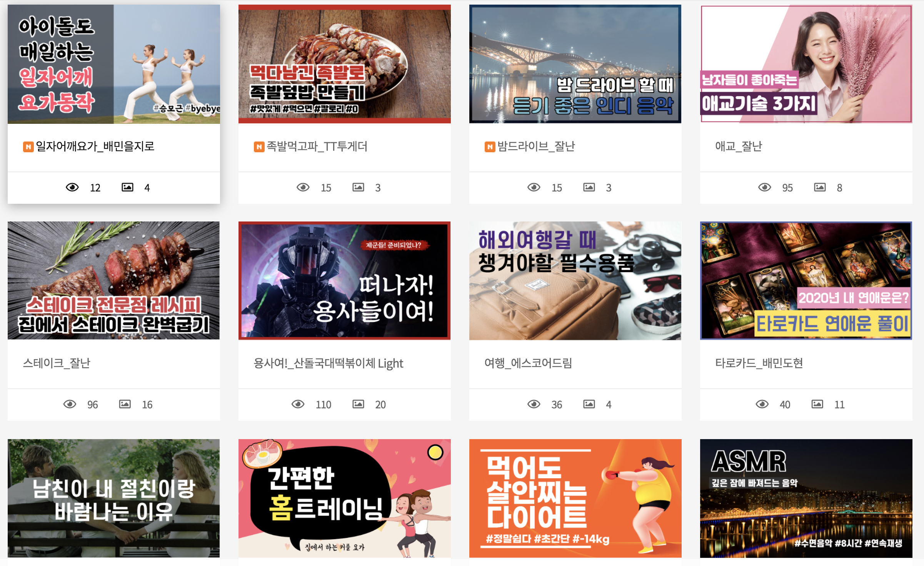Click the image count icon on 용사여! card
The image size is (924, 566).
358,404
